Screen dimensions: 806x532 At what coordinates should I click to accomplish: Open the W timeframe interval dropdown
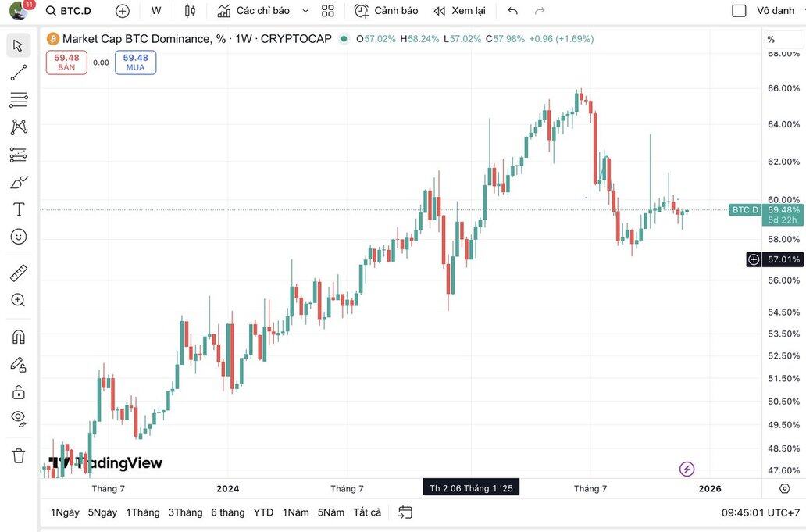pyautogui.click(x=156, y=11)
